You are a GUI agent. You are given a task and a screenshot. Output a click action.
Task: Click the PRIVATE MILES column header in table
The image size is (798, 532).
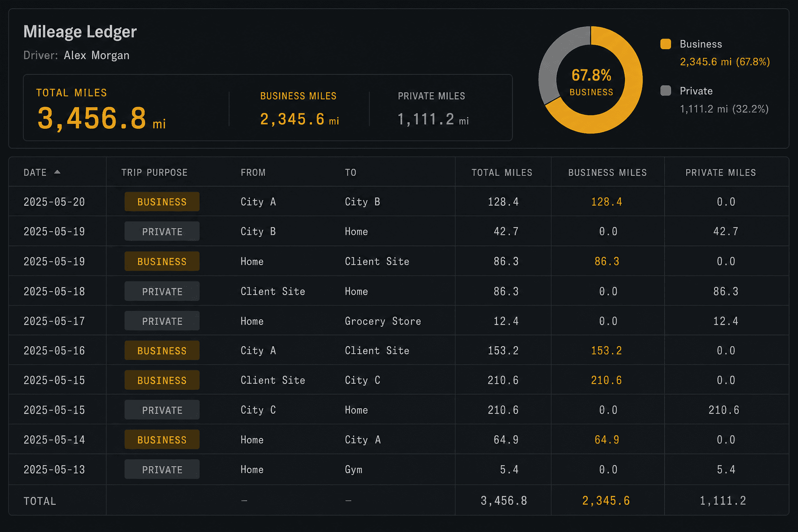pos(720,172)
